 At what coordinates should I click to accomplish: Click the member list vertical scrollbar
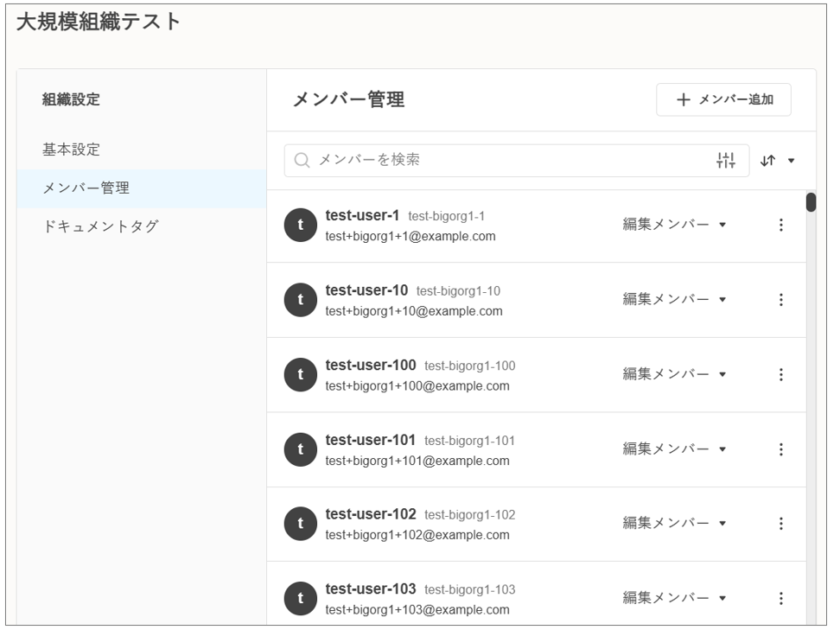click(x=811, y=389)
